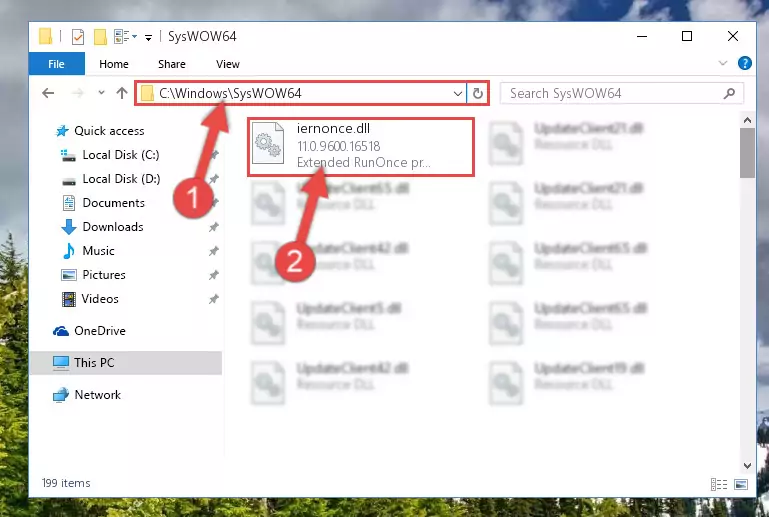
Task: Click the Pictures icon in sidebar
Action: 69,275
